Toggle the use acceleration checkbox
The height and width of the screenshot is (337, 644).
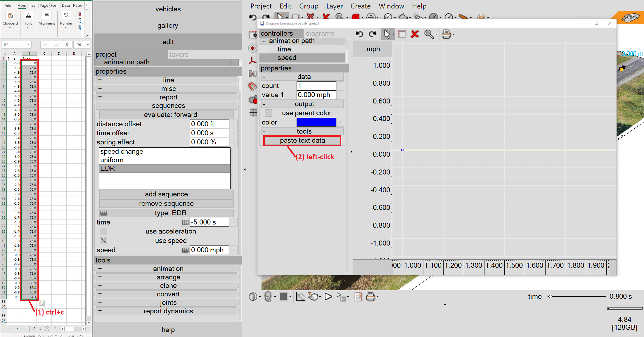(103, 231)
